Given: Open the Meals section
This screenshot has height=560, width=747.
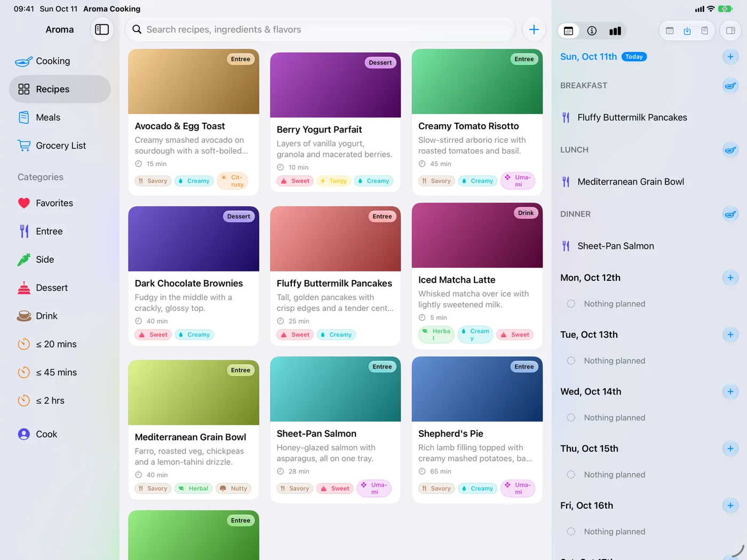Looking at the screenshot, I should tap(60, 117).
